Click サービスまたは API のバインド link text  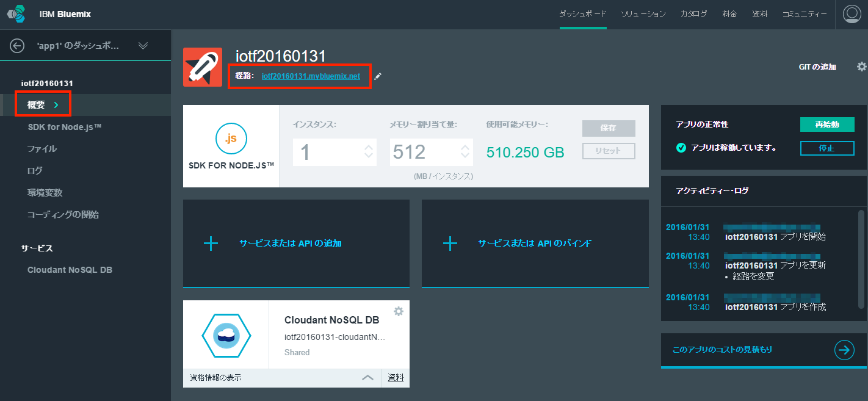point(535,244)
